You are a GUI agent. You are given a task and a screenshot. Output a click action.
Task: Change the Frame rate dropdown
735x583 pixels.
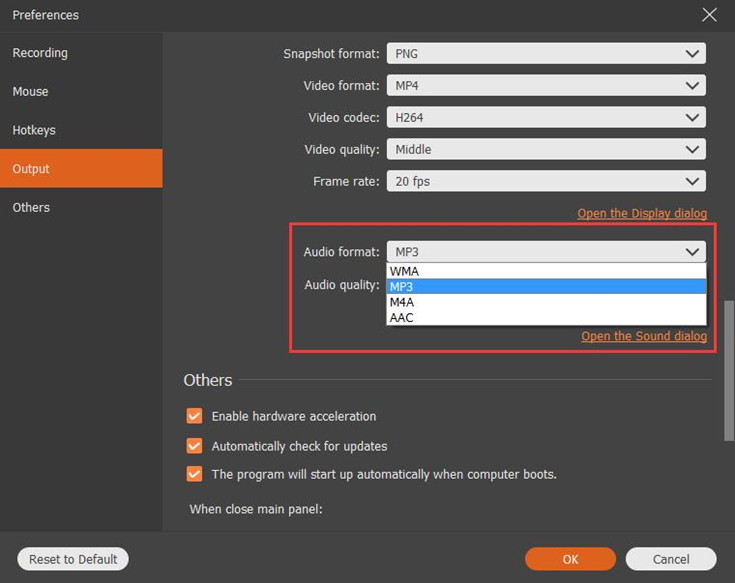546,182
